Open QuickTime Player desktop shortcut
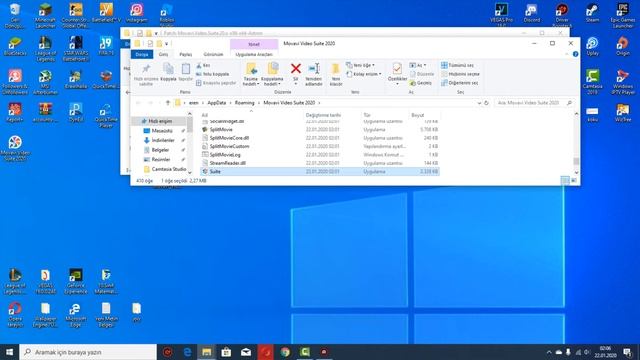This screenshot has height=360, width=640. point(106,116)
